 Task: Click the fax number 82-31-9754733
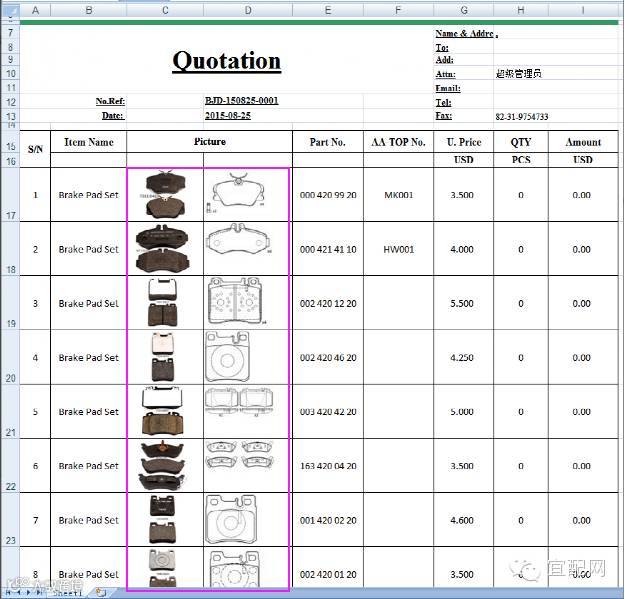tap(522, 116)
